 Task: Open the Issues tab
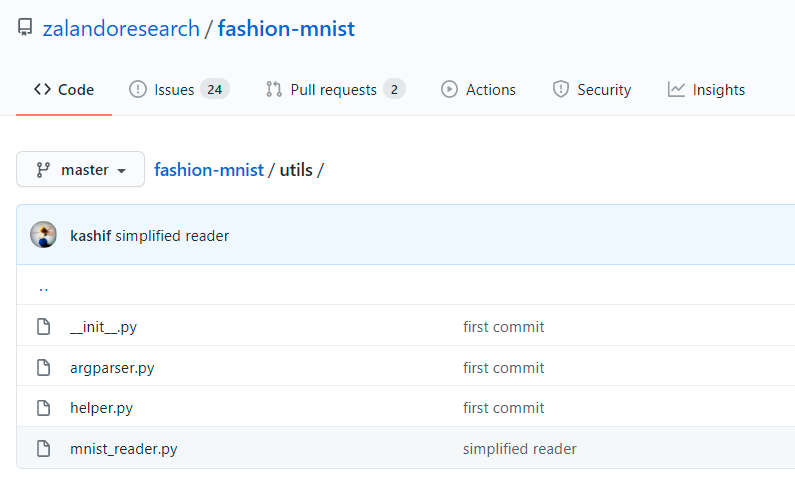[x=179, y=90]
